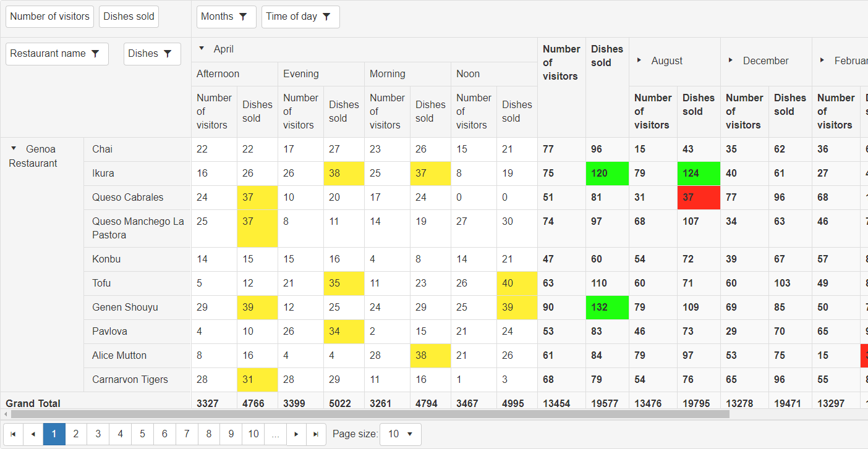Click yellow cell 31 in Carnarvon Tigers row
This screenshot has height=449, width=868.
[x=258, y=380]
